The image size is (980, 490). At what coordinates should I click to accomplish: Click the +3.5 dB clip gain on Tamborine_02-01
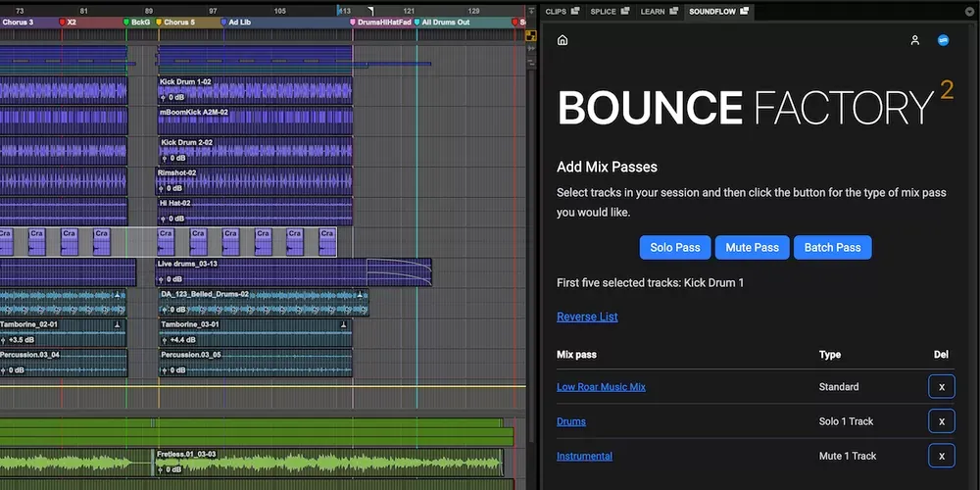coord(18,341)
